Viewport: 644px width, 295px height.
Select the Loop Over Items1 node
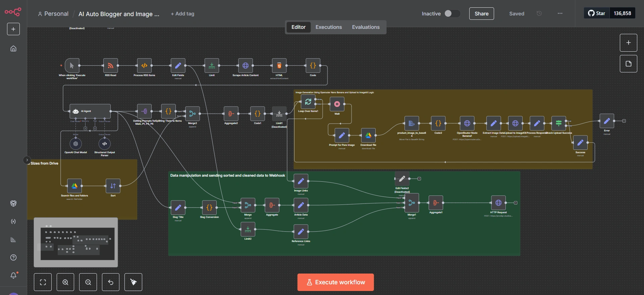click(x=308, y=102)
